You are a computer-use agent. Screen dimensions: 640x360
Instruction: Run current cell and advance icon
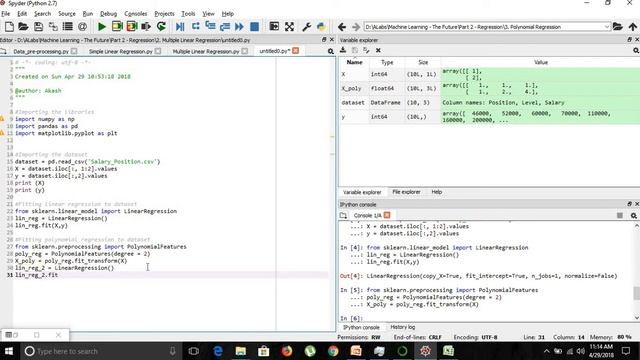pos(132,27)
